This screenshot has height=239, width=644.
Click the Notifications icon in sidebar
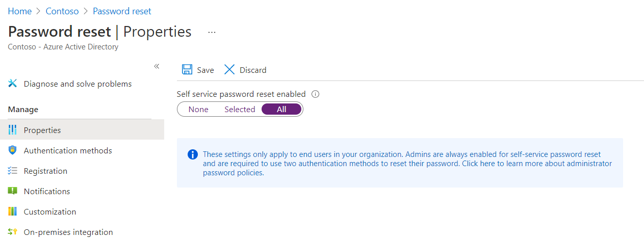point(13,191)
